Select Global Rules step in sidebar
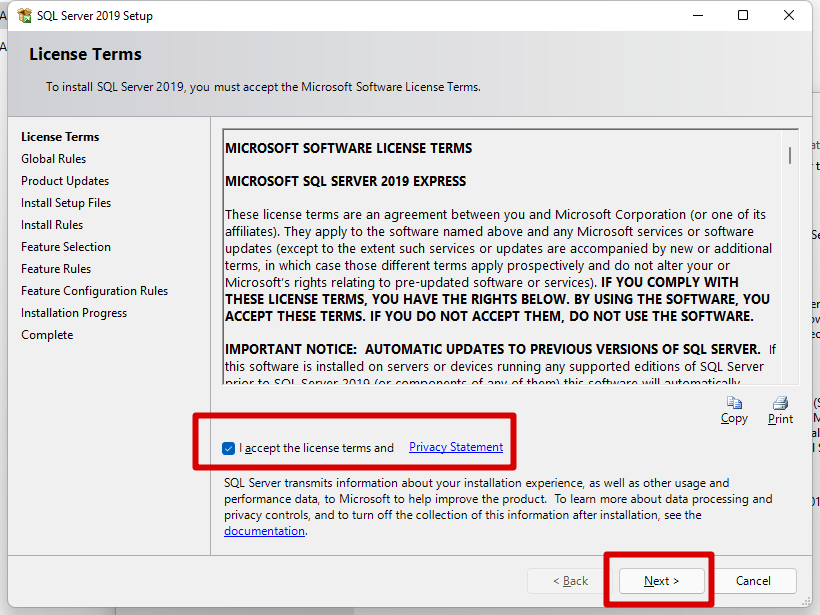 click(53, 159)
